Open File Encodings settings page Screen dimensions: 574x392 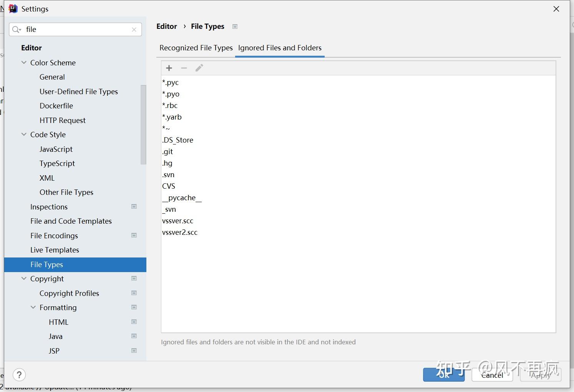coord(54,236)
